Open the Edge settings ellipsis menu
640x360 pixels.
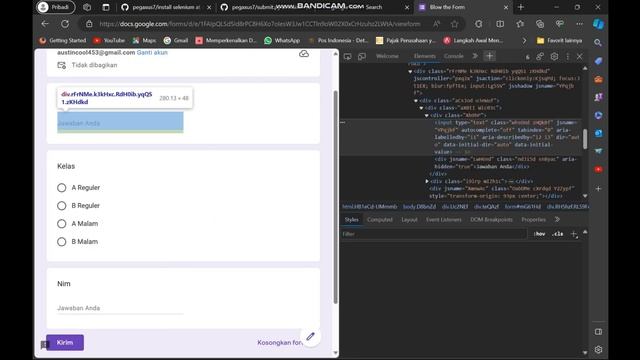coord(579,24)
